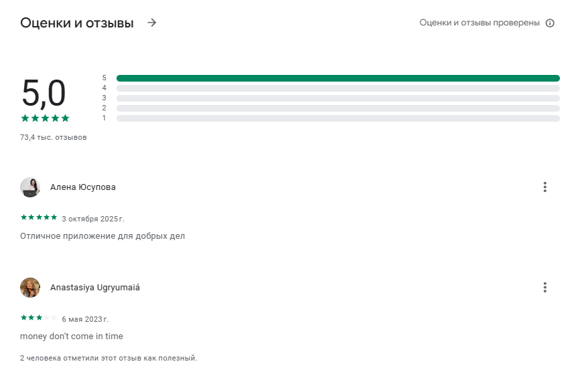This screenshot has width=582, height=392.
Task: Open options menu for Anastasiya Ugryumaiá's review
Action: tap(545, 288)
